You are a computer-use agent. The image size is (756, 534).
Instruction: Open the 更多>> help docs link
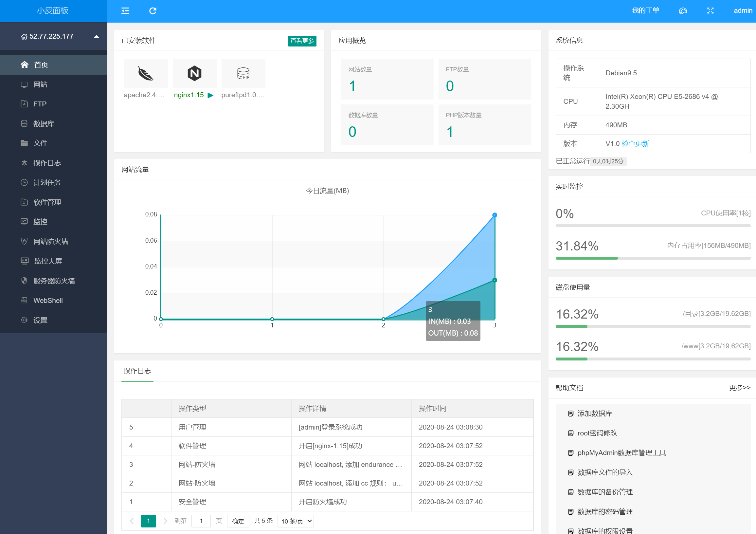[739, 388]
